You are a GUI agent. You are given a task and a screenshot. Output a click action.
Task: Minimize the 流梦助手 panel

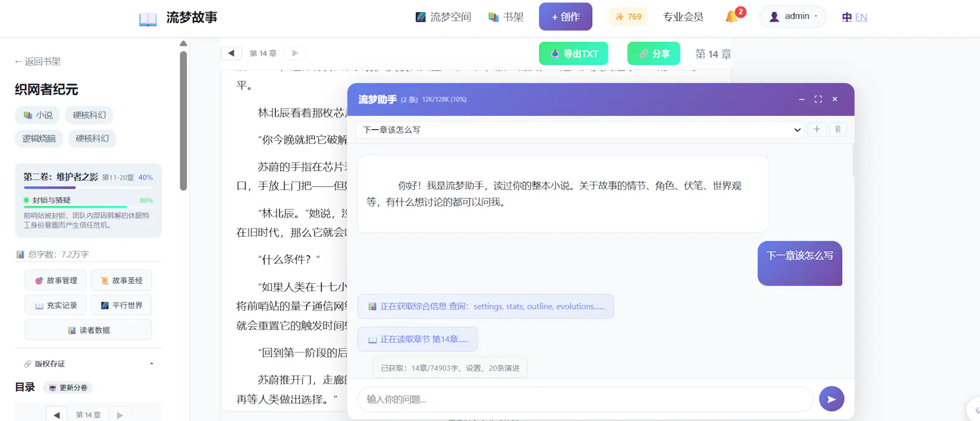[x=801, y=99]
